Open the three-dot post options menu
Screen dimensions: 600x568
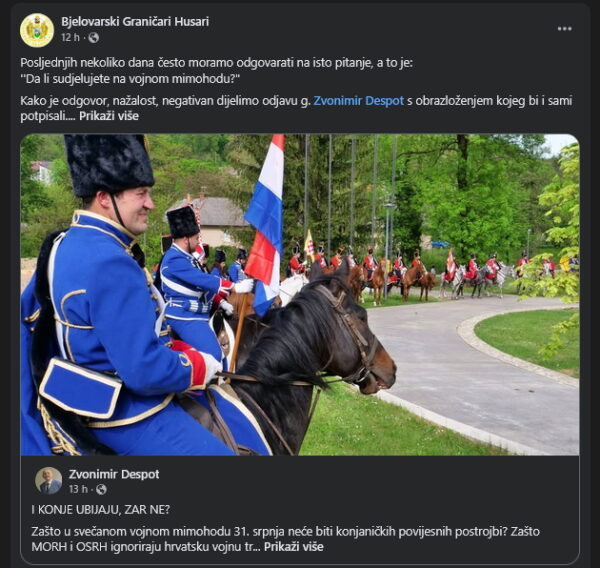tap(564, 29)
